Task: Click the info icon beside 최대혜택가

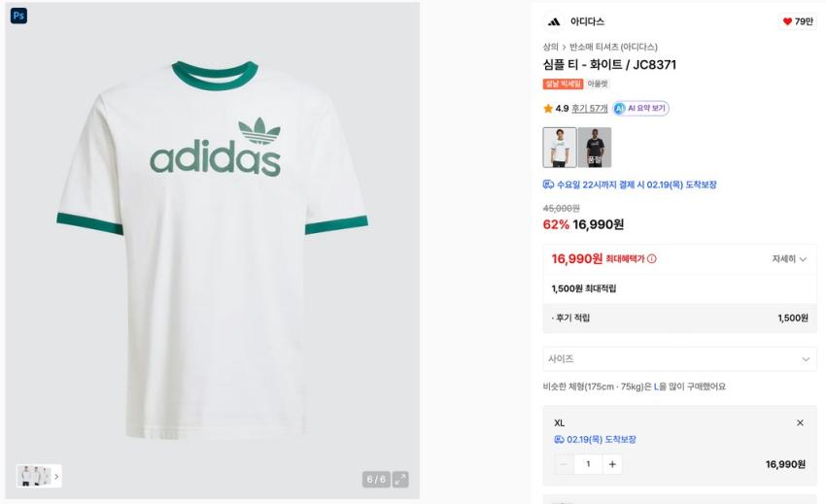Action: (x=652, y=259)
